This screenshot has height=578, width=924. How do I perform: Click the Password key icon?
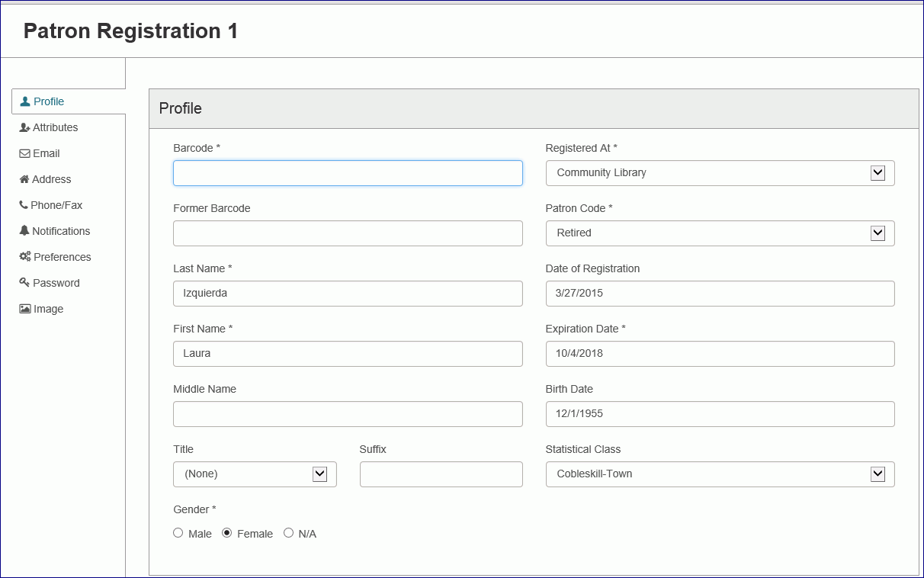pyautogui.click(x=24, y=283)
